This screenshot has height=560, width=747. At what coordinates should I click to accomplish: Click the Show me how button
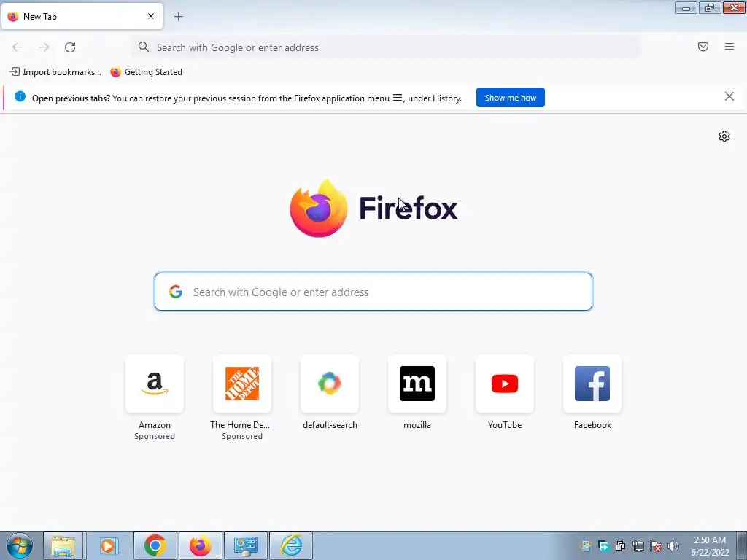(510, 98)
